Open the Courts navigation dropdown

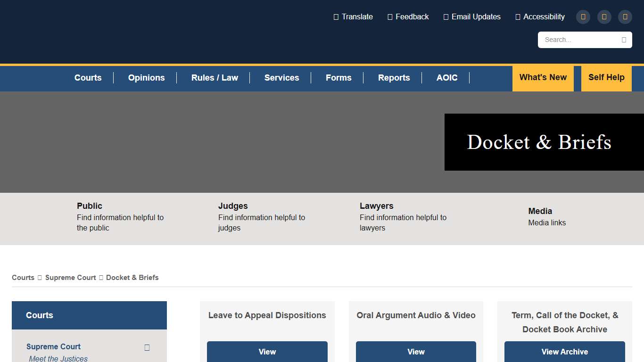[x=88, y=78]
